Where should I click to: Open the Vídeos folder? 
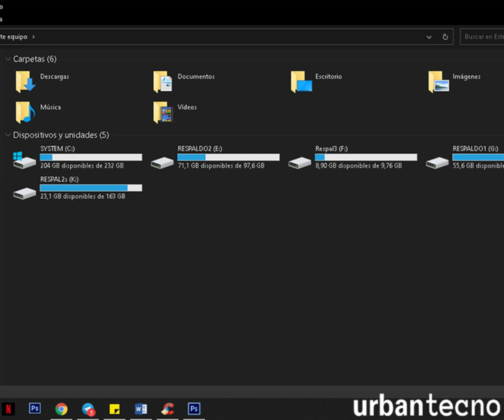[x=186, y=107]
